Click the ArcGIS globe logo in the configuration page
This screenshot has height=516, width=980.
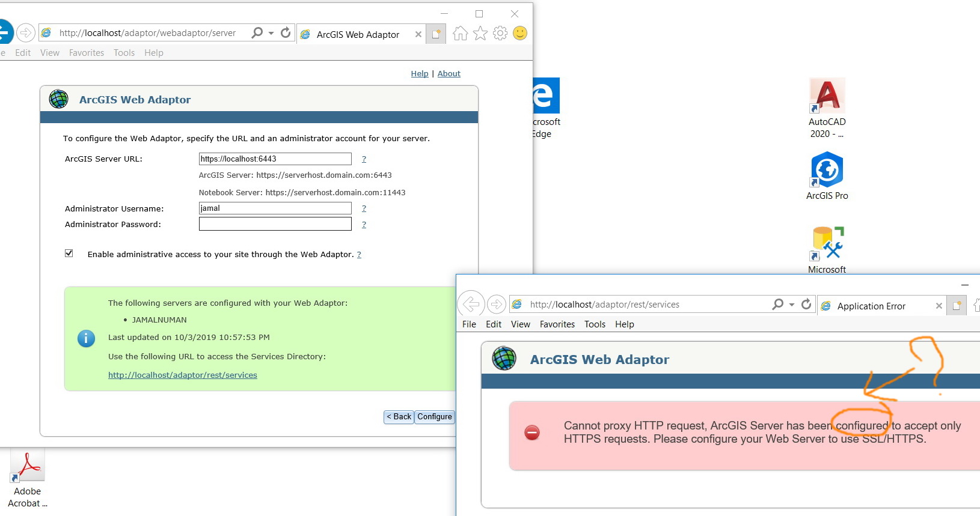[59, 99]
